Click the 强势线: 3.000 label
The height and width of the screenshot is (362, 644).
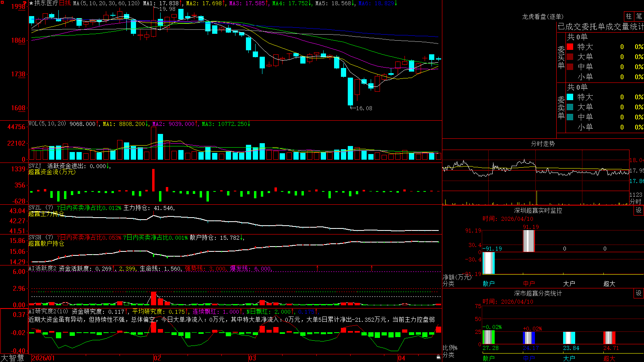(x=205, y=268)
